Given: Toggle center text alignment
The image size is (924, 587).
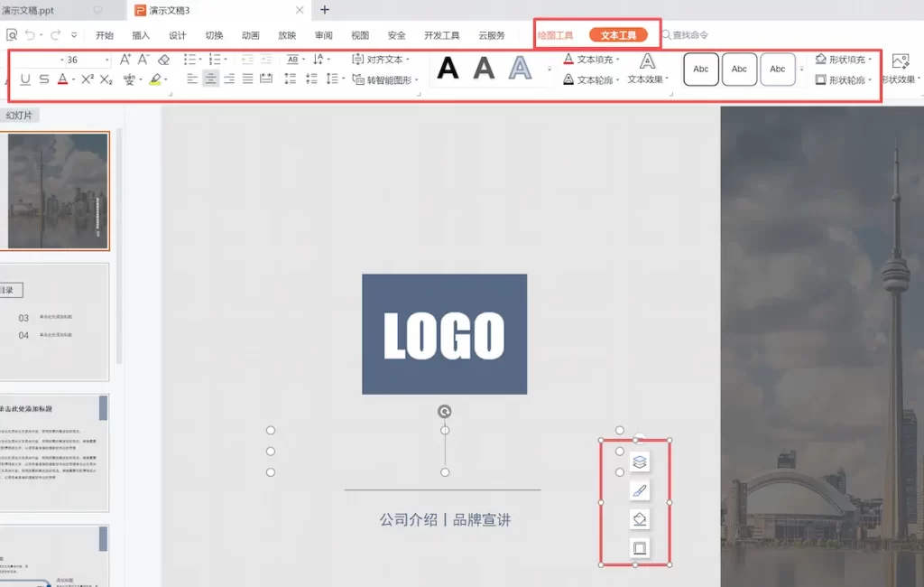Looking at the screenshot, I should click(210, 79).
